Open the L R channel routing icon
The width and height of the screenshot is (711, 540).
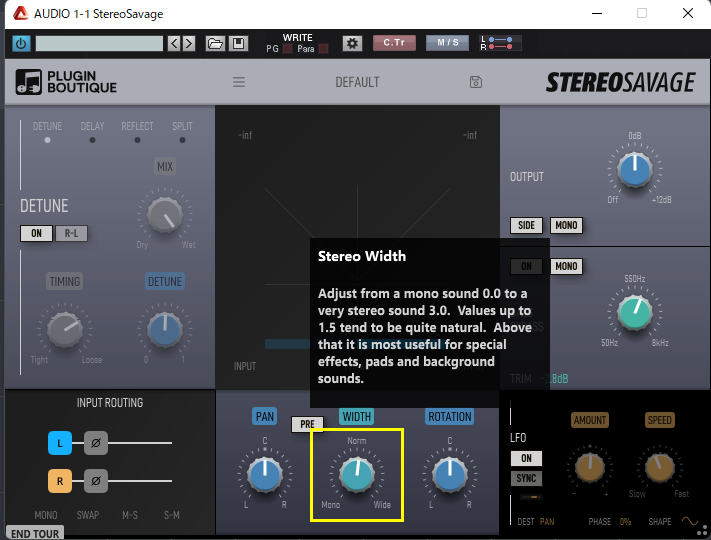500,43
